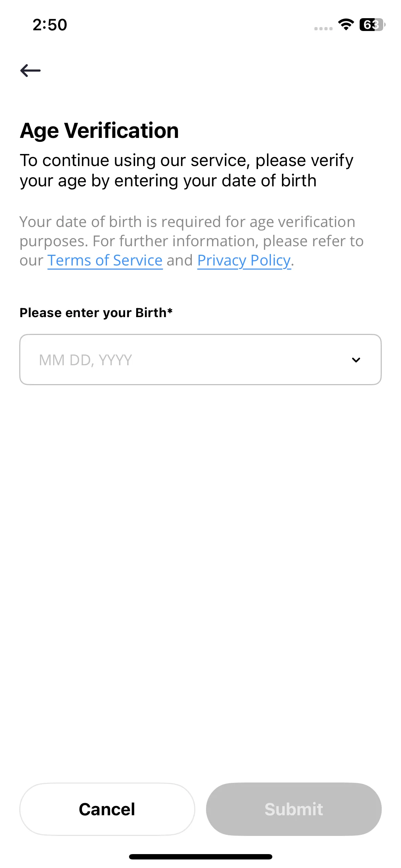The height and width of the screenshot is (868, 401).
Task: Click the gray 'Your date of birth is required' text
Action: click(x=187, y=222)
